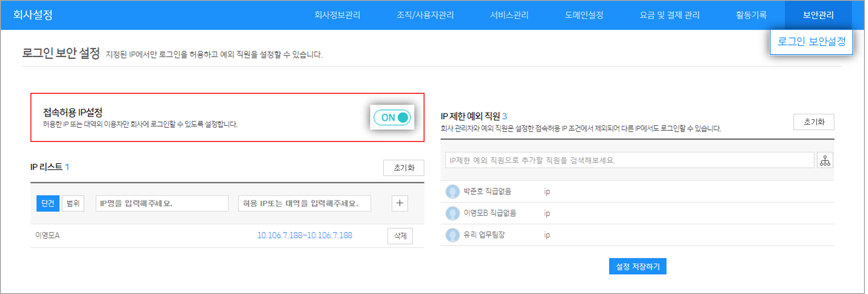Reset the IP 리스트 with 초기화
This screenshot has height=294, width=868.
[403, 168]
